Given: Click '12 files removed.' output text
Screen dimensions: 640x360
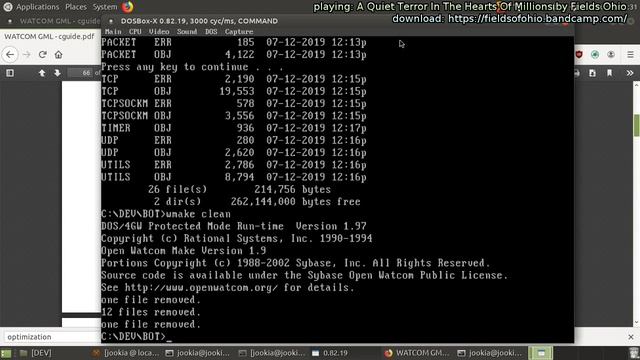Looking at the screenshot, I should pyautogui.click(x=151, y=312).
